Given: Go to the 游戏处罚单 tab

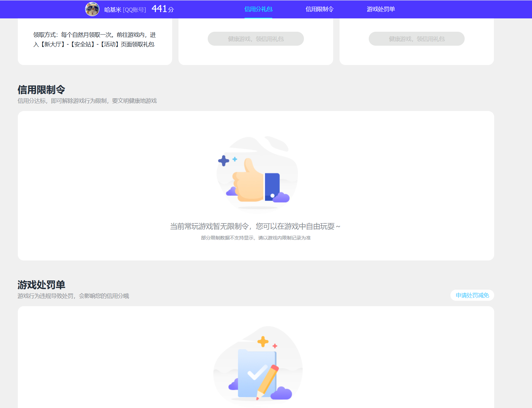Looking at the screenshot, I should (381, 9).
